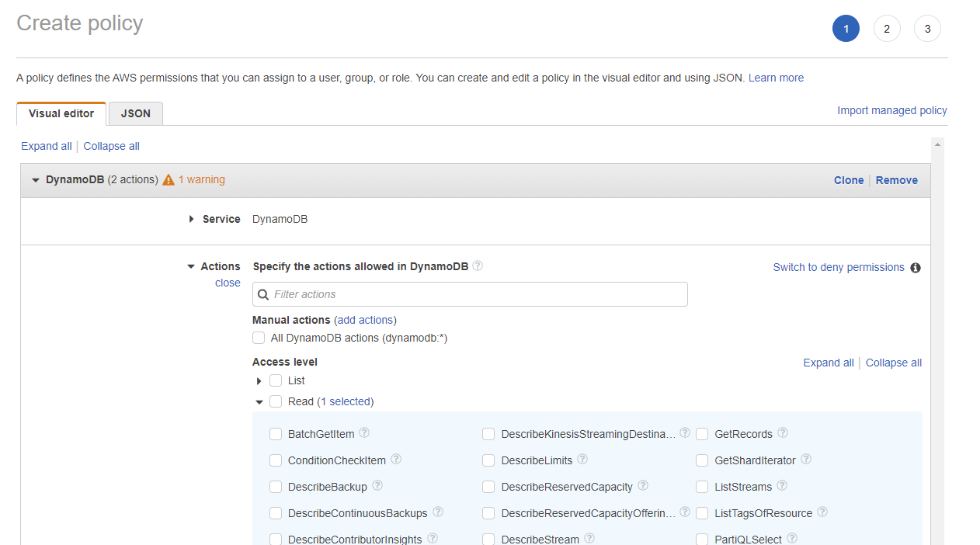Viewport: 980px width, 545px height.
Task: Click help icon next to DescribeBackup
Action: tap(377, 485)
